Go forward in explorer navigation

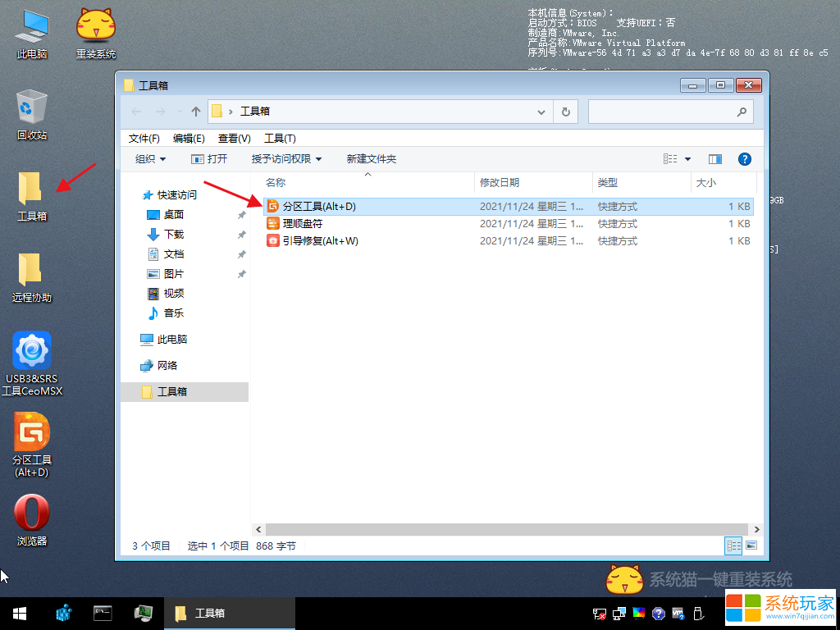[160, 112]
